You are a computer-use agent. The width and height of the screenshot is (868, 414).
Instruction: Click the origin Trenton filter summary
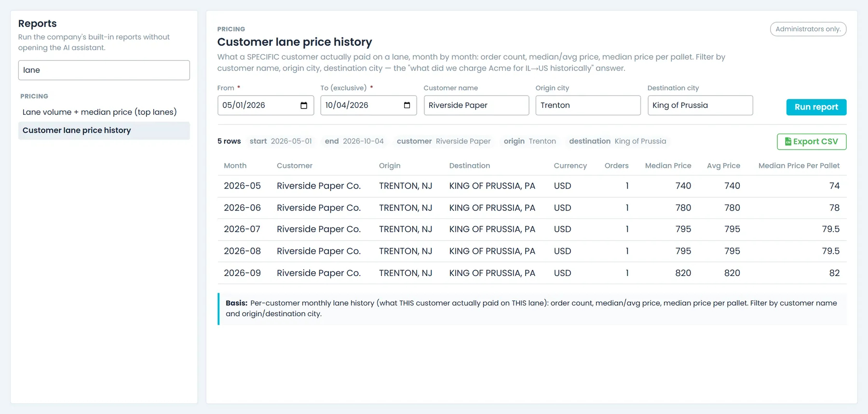point(530,141)
